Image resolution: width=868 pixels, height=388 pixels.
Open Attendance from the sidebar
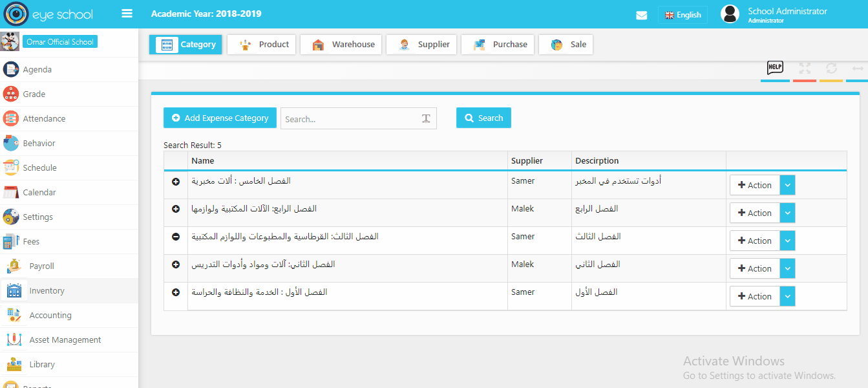pos(69,119)
